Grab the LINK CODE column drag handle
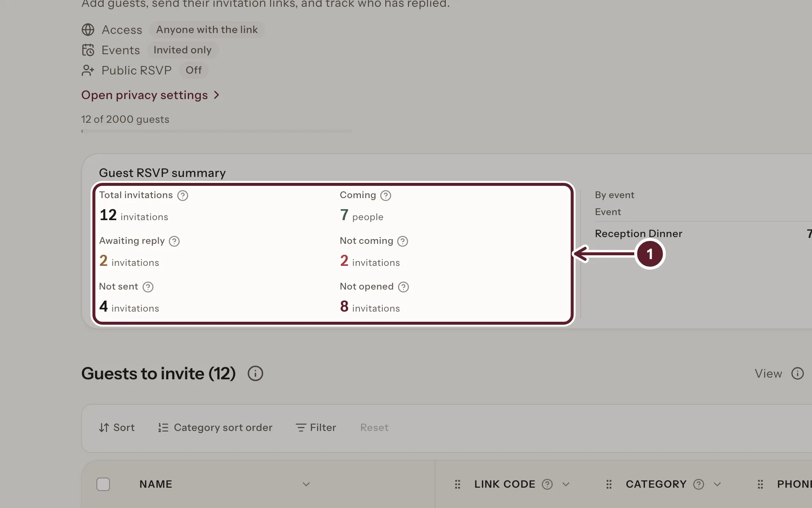Image resolution: width=812 pixels, height=508 pixels. click(x=458, y=484)
